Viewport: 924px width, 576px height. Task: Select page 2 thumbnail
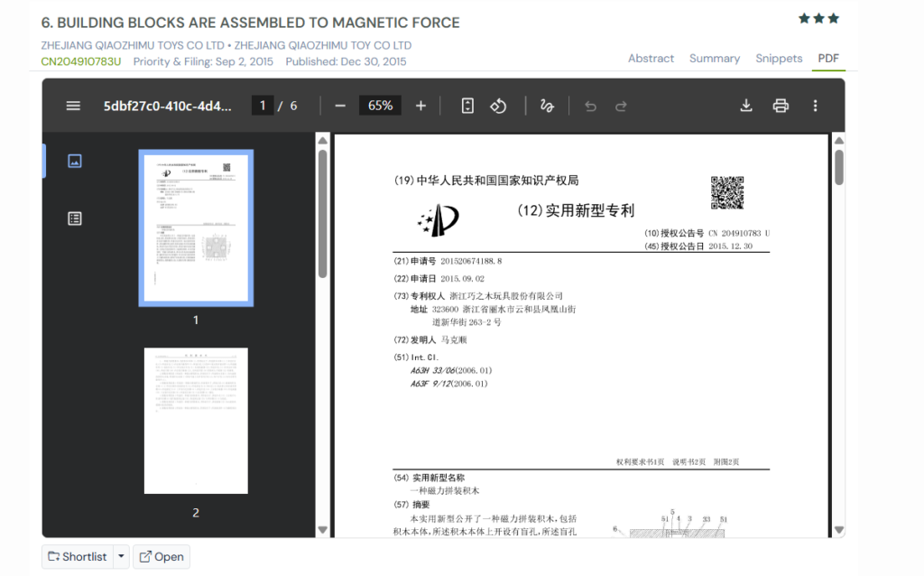[x=195, y=420]
